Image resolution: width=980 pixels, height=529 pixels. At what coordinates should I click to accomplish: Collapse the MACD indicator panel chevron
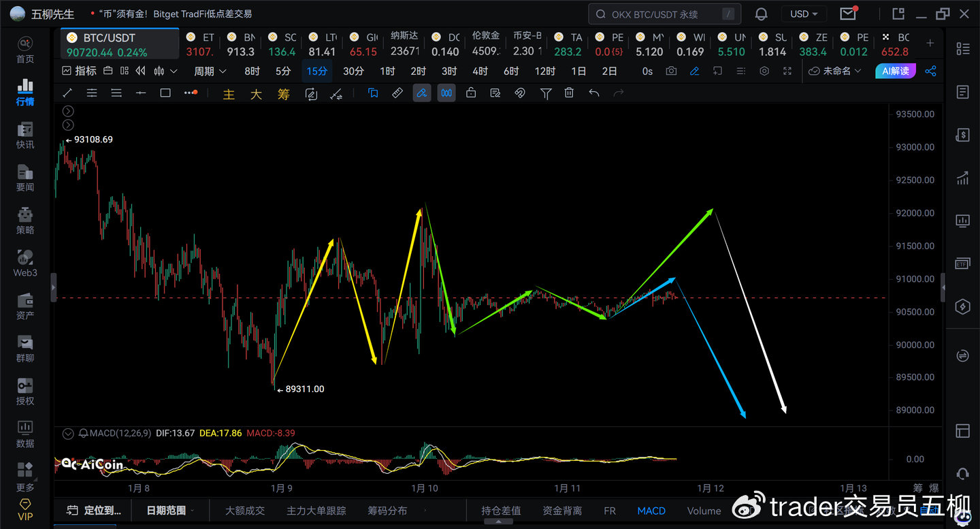click(x=67, y=433)
